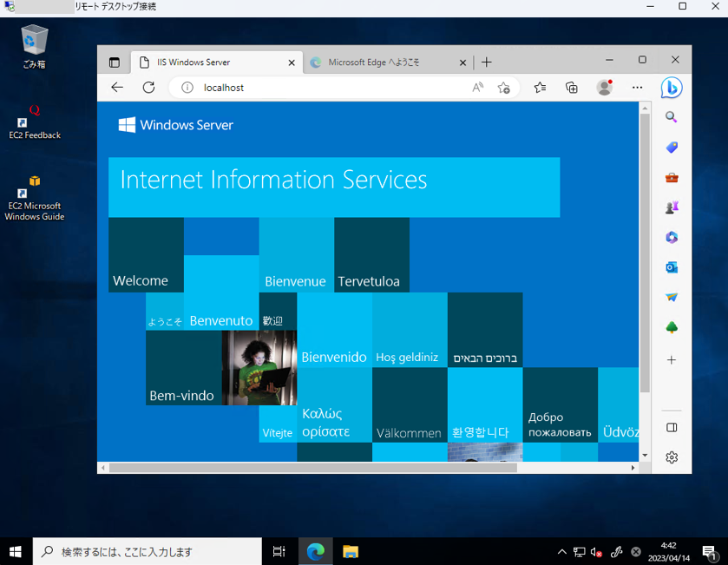Screen dimensions: 728x565
Task: Open sidebar Tools briefcase icon
Action: [x=672, y=177]
